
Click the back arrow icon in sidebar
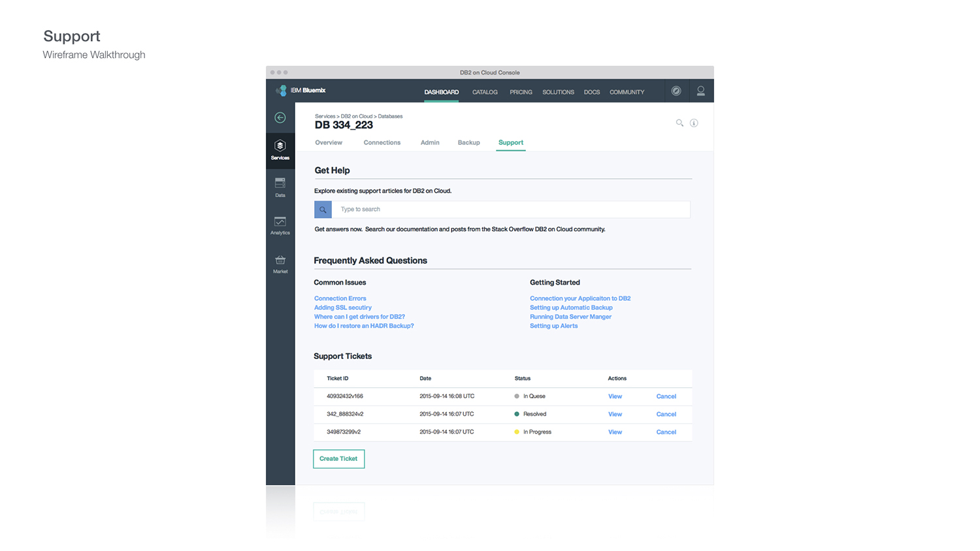coord(280,118)
